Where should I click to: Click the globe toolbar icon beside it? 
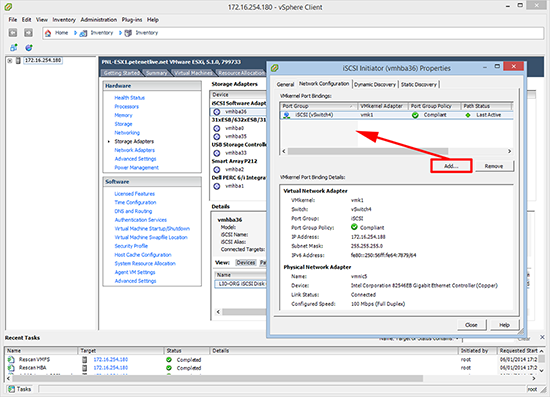pyautogui.click(x=29, y=47)
